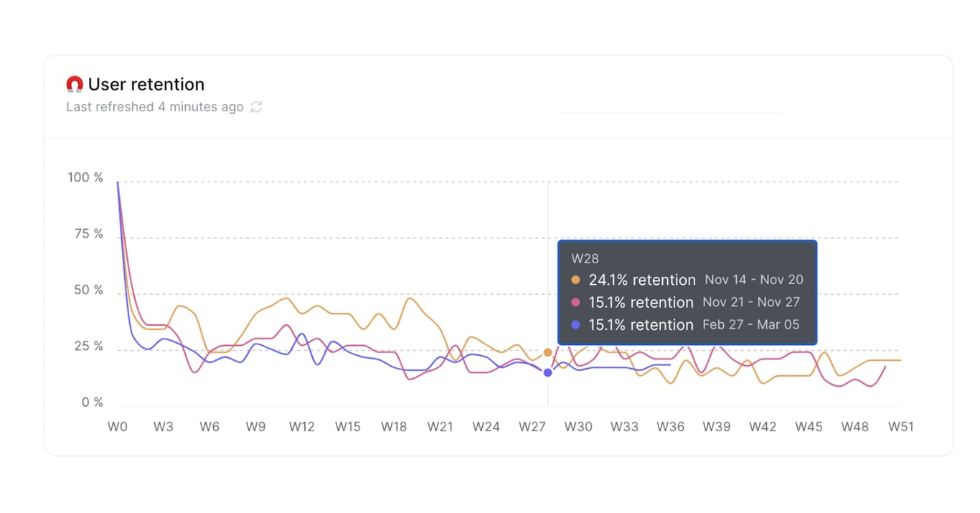Select the 24.1% retention tooltip entry
Screen dimensions: 980x513
point(642,280)
